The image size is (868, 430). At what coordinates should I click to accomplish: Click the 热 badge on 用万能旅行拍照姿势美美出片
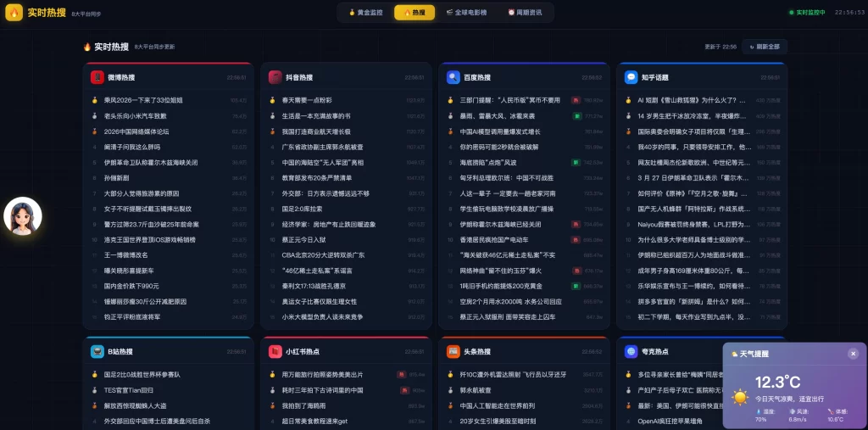[x=401, y=375]
